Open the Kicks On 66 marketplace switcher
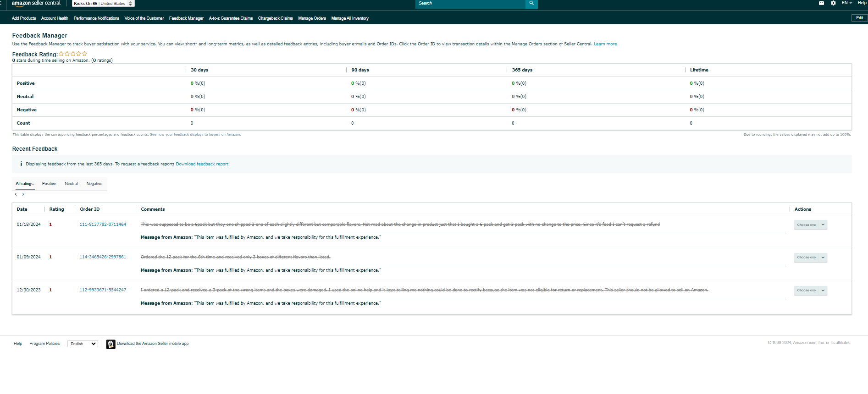This screenshot has height=394, width=868. pos(103,4)
